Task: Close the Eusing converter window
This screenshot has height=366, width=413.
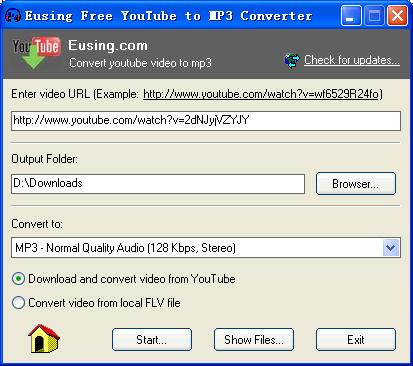Action: point(397,15)
